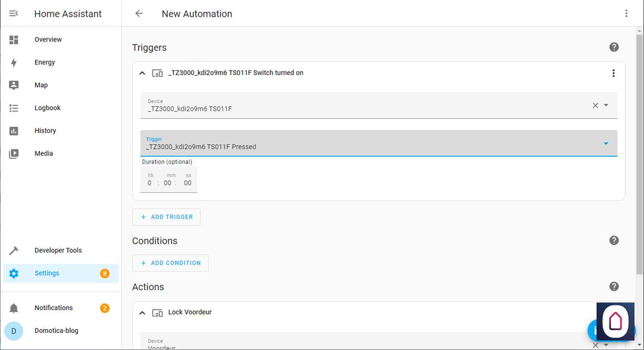Open Developer Tools from the sidebar
This screenshot has height=350, width=644.
[x=58, y=250]
